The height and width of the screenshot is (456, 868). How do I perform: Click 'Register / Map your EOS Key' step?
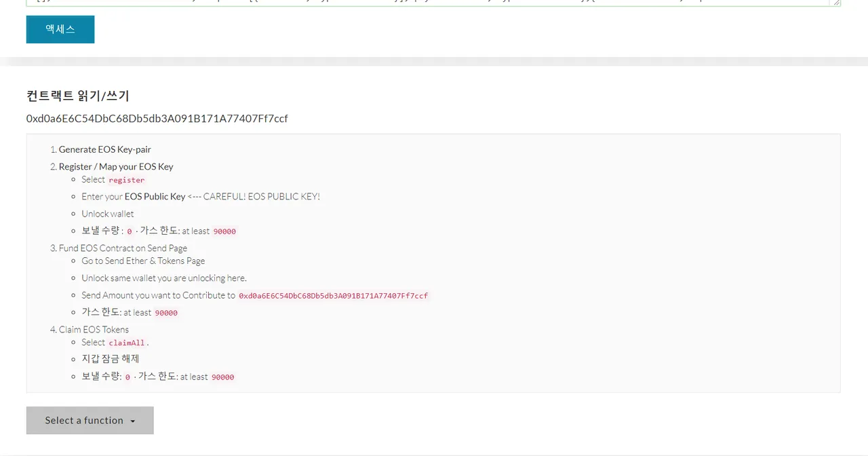pyautogui.click(x=116, y=166)
